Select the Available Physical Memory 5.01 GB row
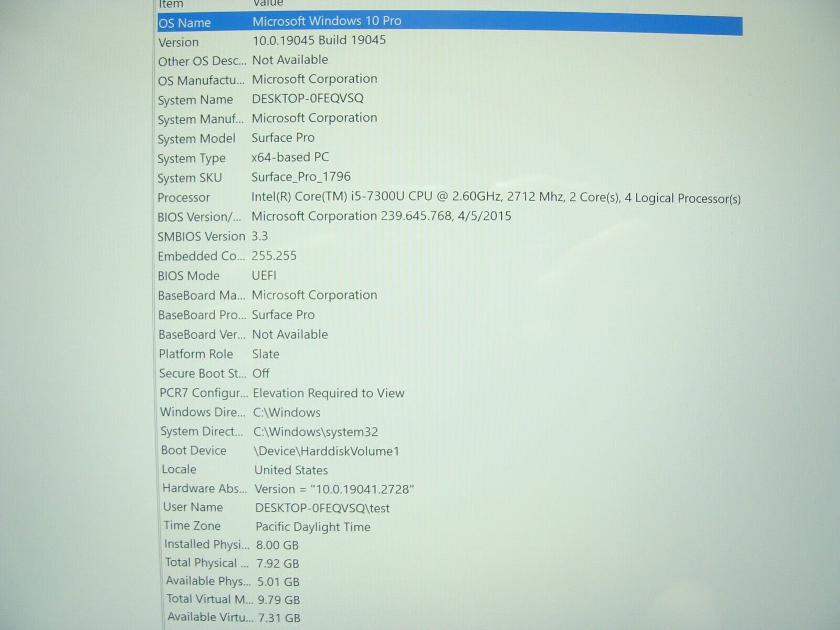Viewport: 840px width, 630px height. point(450,581)
